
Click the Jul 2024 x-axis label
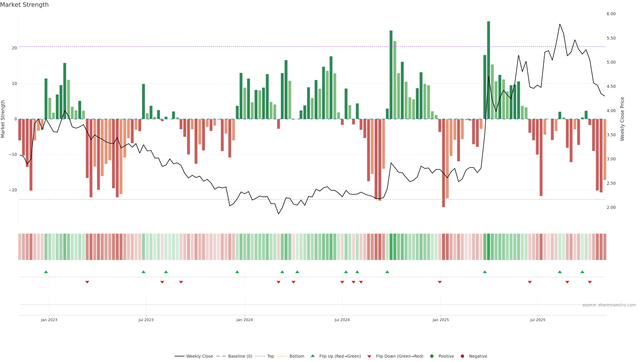tap(342, 320)
